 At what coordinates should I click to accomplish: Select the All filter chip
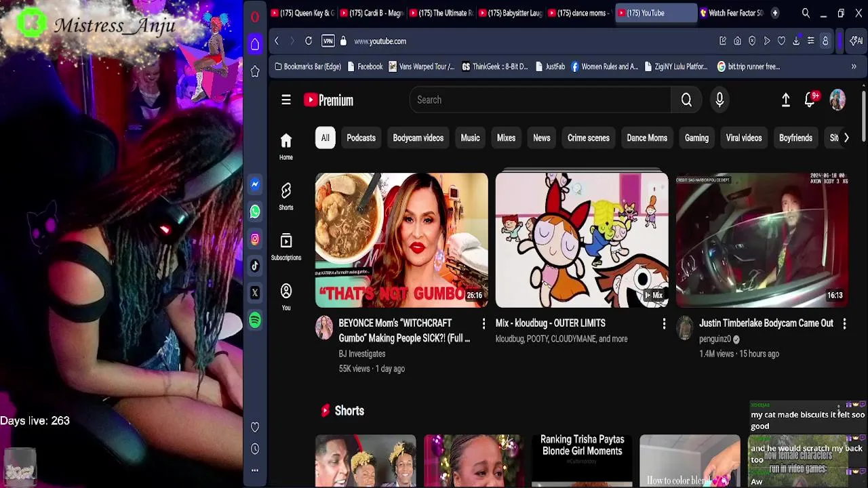pos(325,138)
